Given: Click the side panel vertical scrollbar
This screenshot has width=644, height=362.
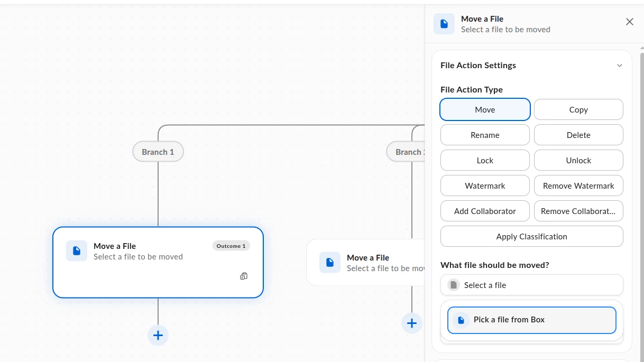Looking at the screenshot, I should pos(642,206).
